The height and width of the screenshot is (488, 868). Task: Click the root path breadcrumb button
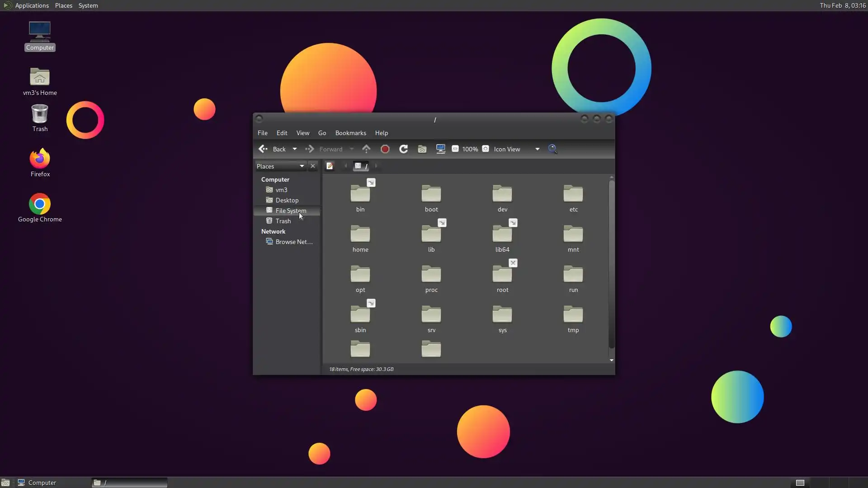pos(361,166)
